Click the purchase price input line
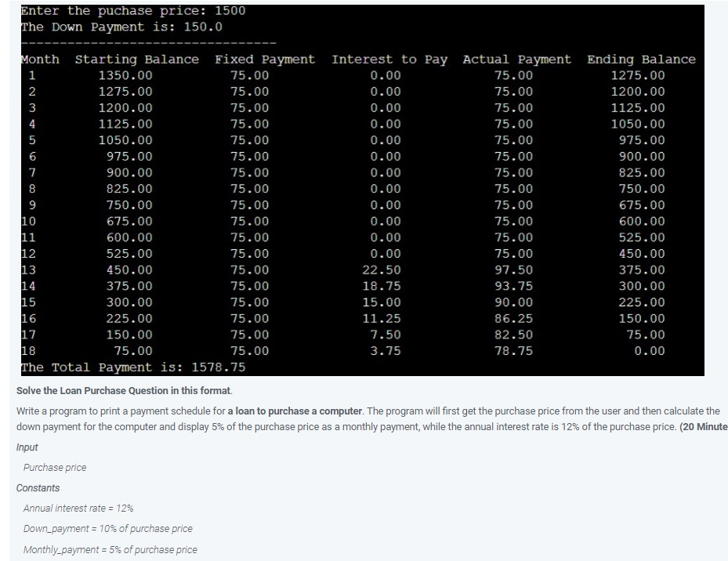 pyautogui.click(x=133, y=10)
